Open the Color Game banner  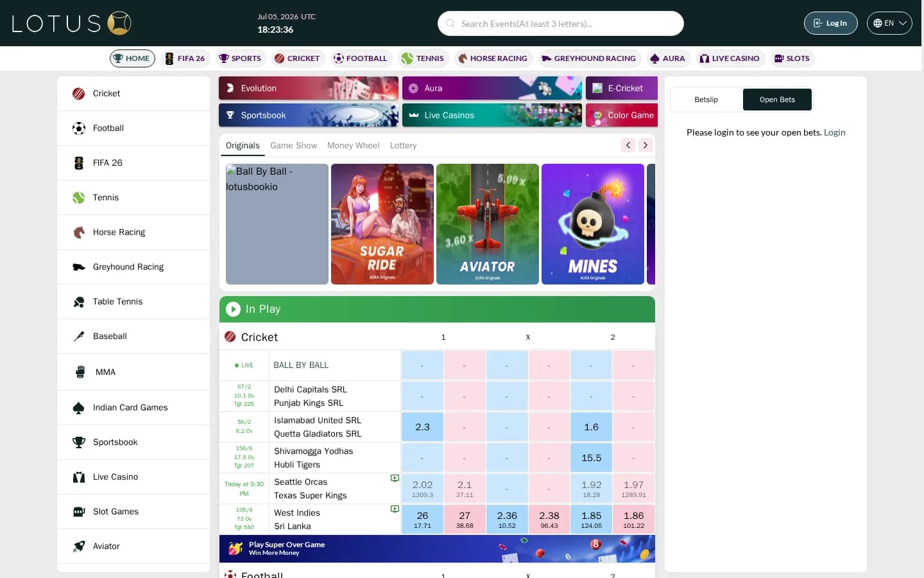[x=622, y=115]
